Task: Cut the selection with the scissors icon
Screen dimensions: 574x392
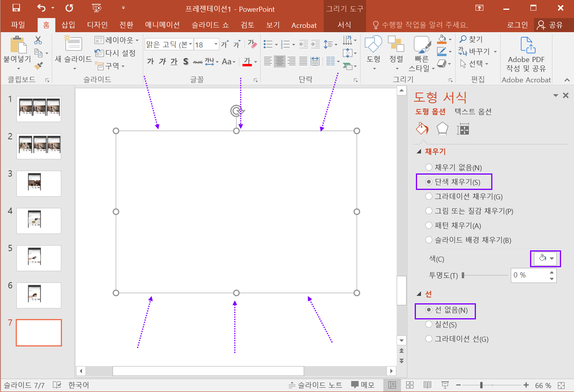Action: (38, 40)
